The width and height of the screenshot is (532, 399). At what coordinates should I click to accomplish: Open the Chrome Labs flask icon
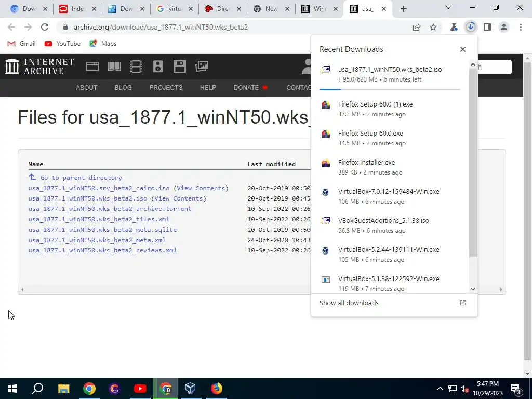(454, 27)
